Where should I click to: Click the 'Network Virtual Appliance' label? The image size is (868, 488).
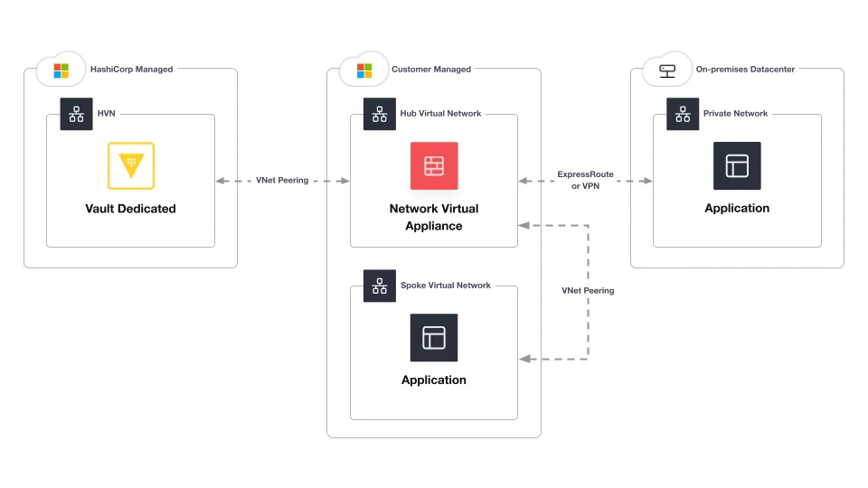(434, 217)
